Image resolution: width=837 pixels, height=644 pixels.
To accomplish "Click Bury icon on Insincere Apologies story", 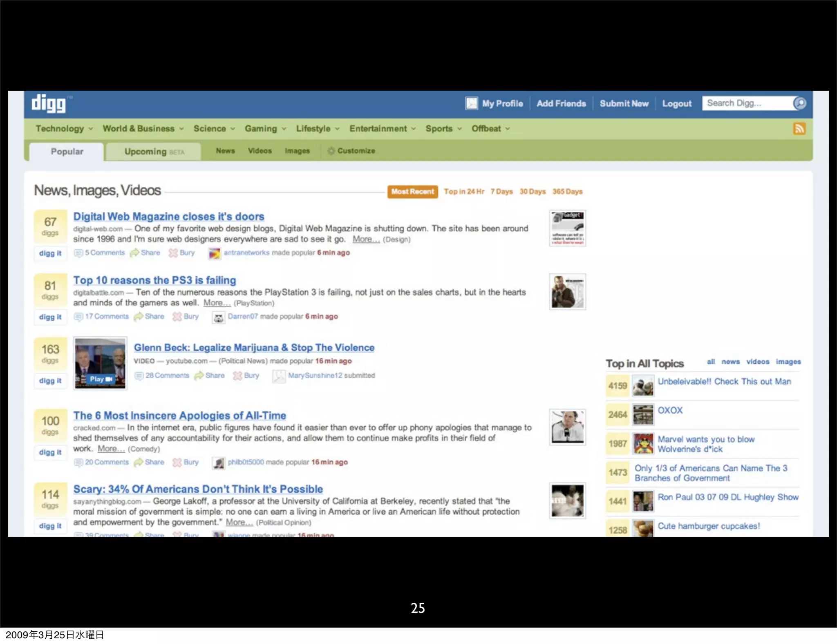I will coord(177,462).
